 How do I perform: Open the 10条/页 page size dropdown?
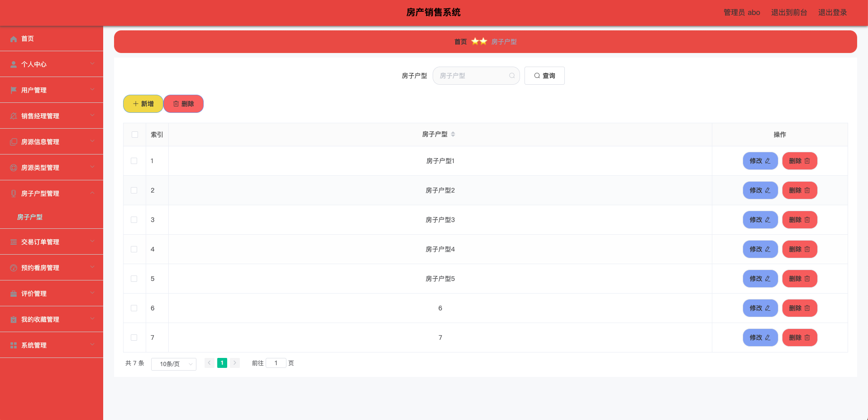[x=174, y=364]
